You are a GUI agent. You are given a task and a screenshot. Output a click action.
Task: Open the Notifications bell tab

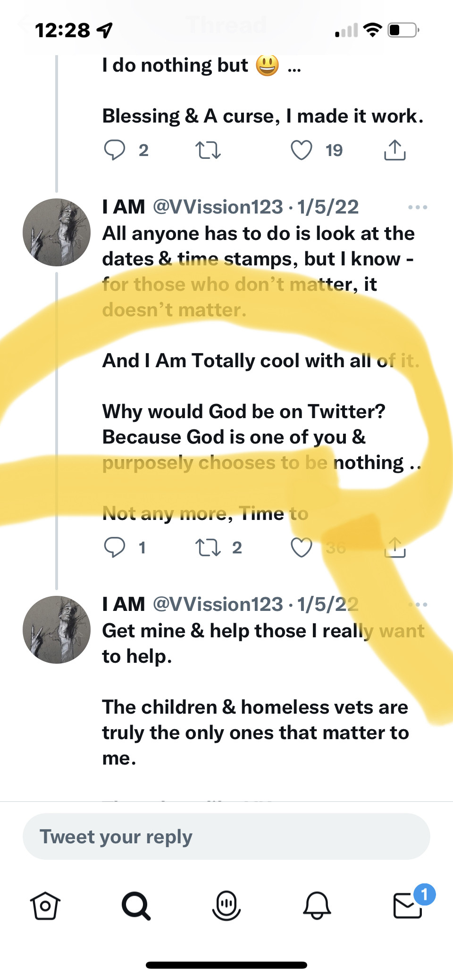pos(317,906)
